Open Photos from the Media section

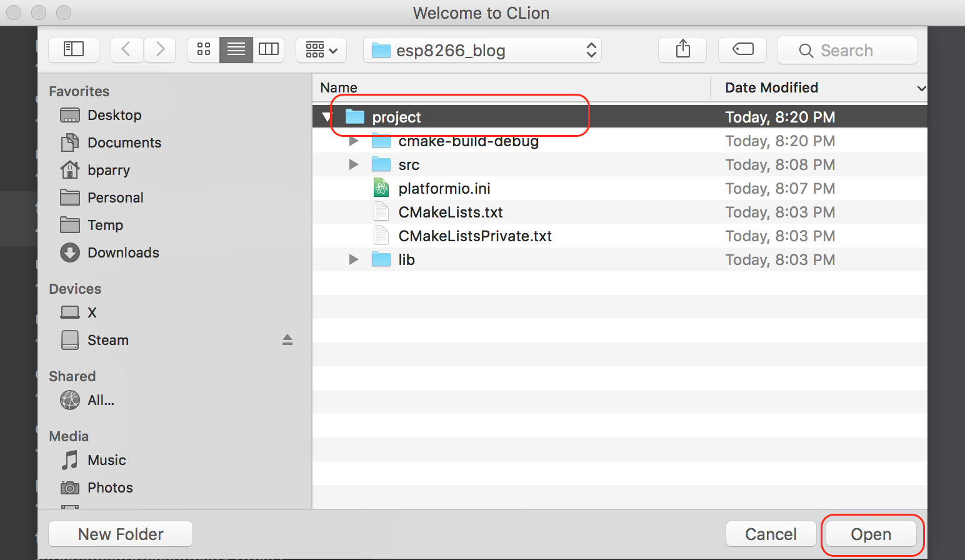[110, 487]
